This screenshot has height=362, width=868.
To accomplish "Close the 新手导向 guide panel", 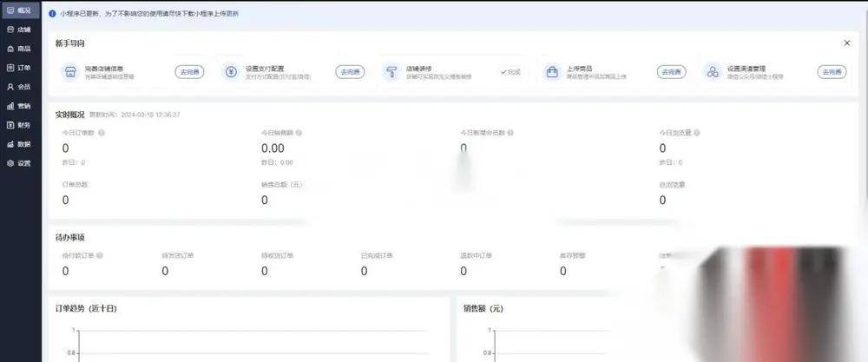I will 846,43.
